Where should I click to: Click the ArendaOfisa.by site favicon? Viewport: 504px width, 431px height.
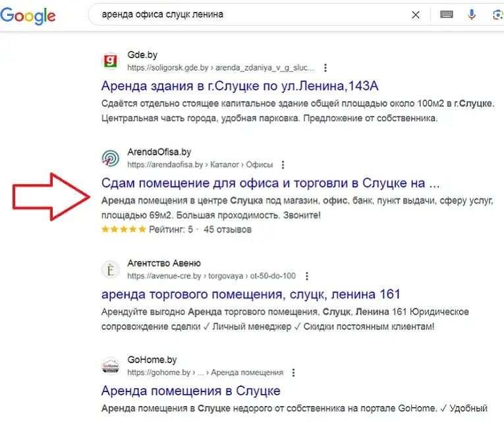click(x=111, y=158)
